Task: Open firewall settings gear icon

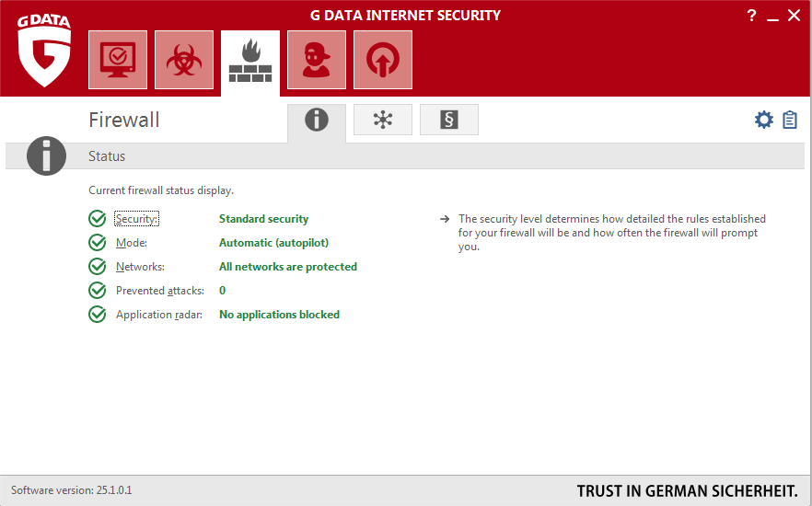Action: 764,120
